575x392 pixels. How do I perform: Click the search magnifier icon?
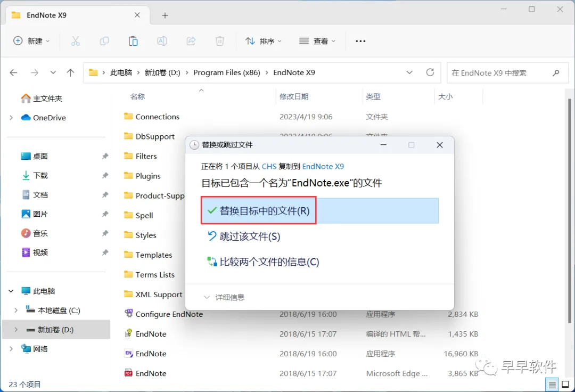(x=556, y=72)
